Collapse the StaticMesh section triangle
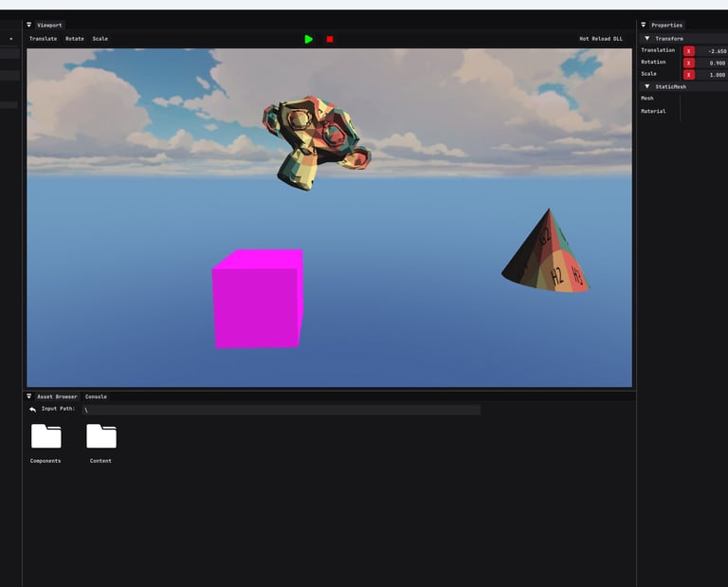Image resolution: width=728 pixels, height=587 pixels. pyautogui.click(x=646, y=86)
